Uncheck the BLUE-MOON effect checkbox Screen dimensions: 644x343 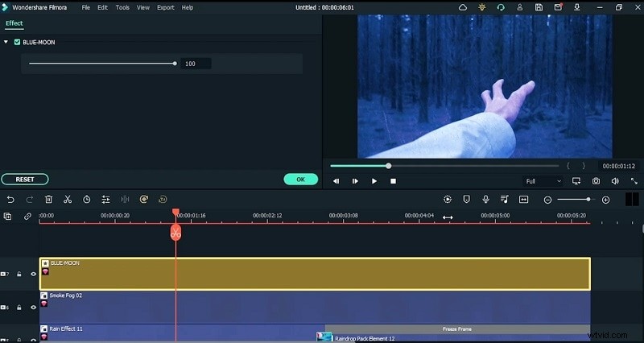point(17,42)
